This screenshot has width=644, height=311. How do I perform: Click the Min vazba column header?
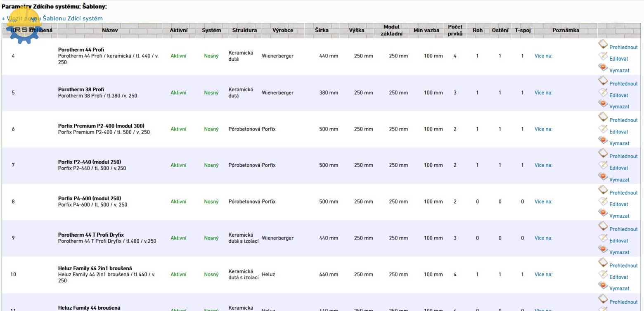click(x=426, y=30)
